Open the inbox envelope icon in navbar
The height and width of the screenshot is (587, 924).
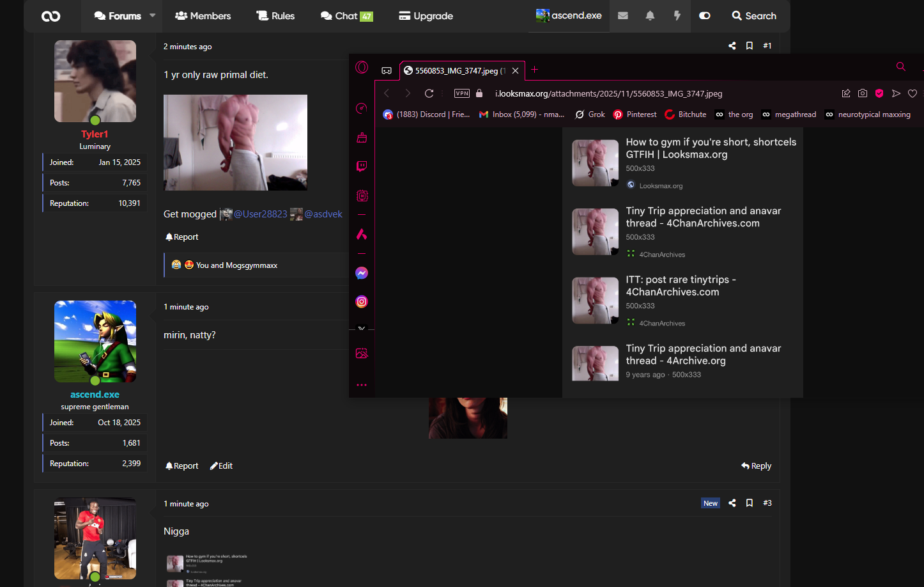623,16
